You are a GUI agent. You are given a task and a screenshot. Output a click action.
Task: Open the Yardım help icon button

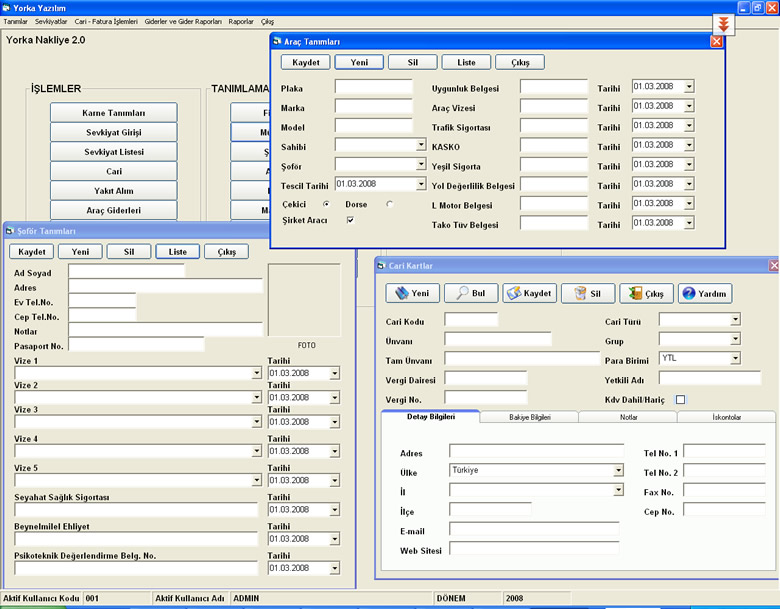pyautogui.click(x=705, y=294)
